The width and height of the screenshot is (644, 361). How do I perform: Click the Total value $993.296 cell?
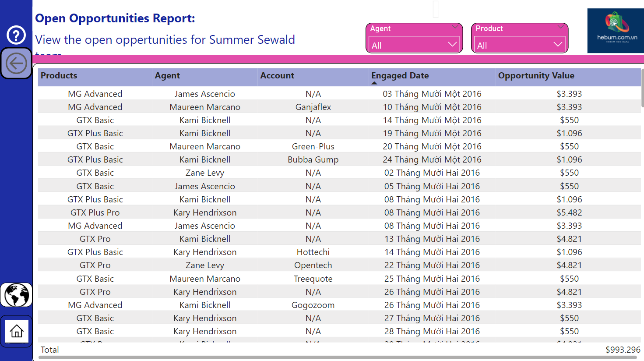pyautogui.click(x=623, y=350)
